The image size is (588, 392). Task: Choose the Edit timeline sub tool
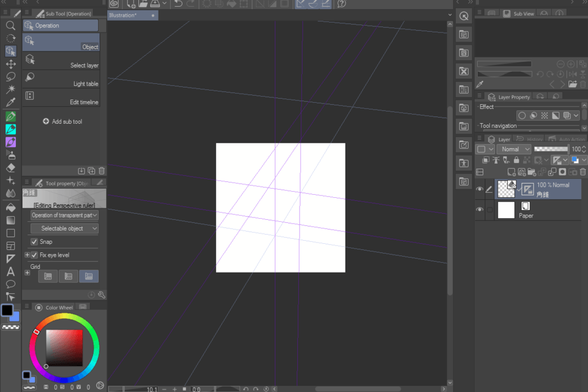[x=61, y=97]
